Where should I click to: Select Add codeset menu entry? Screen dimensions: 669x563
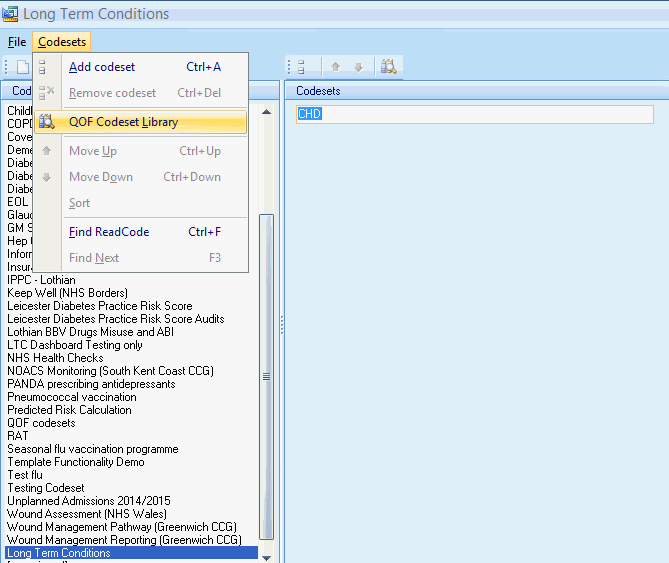[101, 67]
